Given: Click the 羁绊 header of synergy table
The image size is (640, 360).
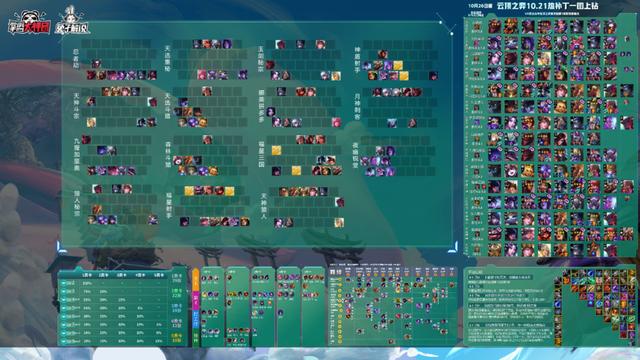Looking at the screenshot, I should [336, 272].
